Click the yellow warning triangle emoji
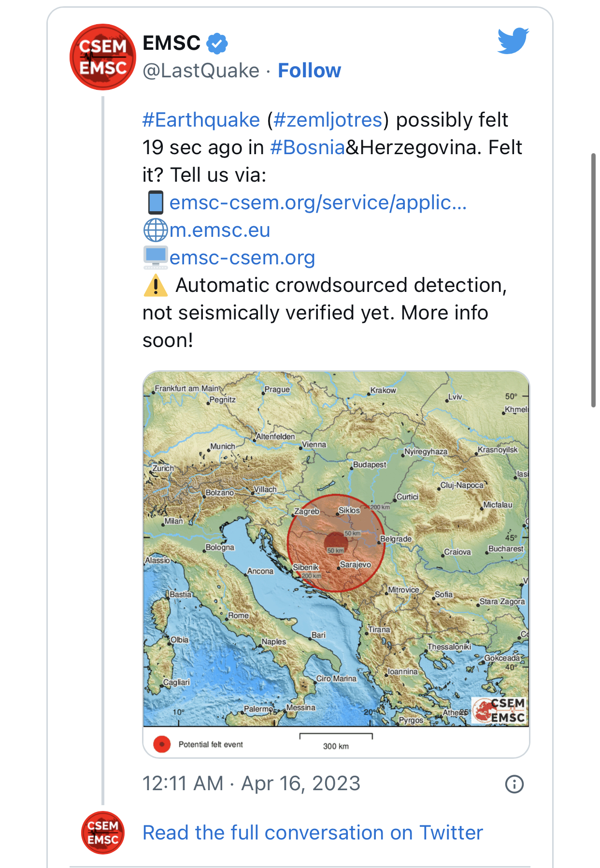 tap(156, 285)
